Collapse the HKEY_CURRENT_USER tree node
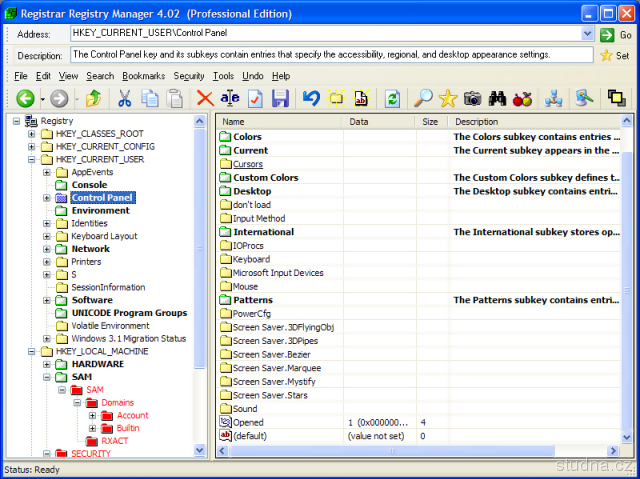The width and height of the screenshot is (640, 479). (32, 159)
